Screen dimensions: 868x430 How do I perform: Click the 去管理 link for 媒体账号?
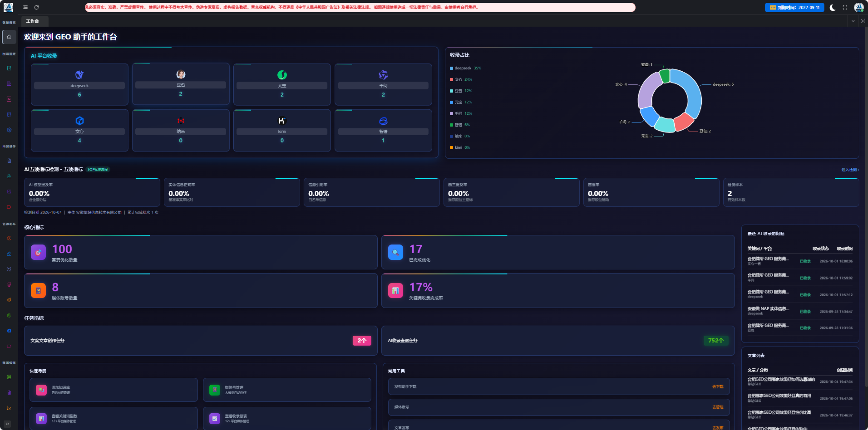[718, 407]
